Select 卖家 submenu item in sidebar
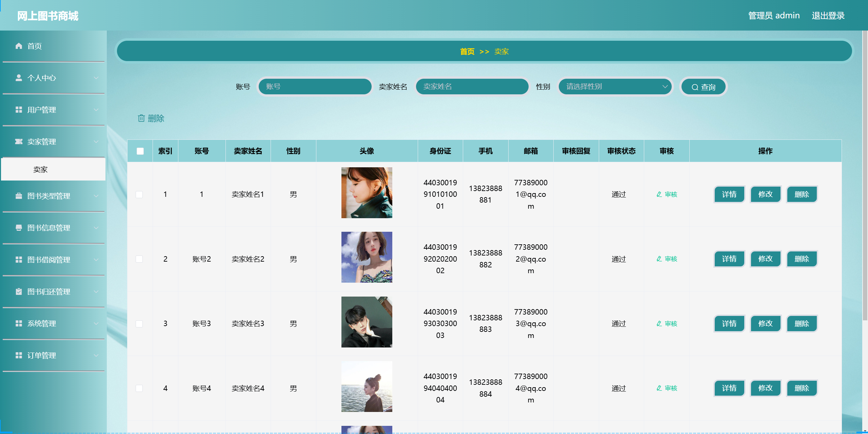868x434 pixels. point(41,169)
